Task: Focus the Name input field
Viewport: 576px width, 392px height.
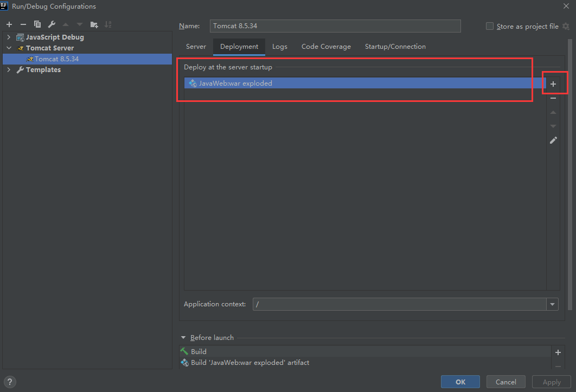Action: (335, 26)
